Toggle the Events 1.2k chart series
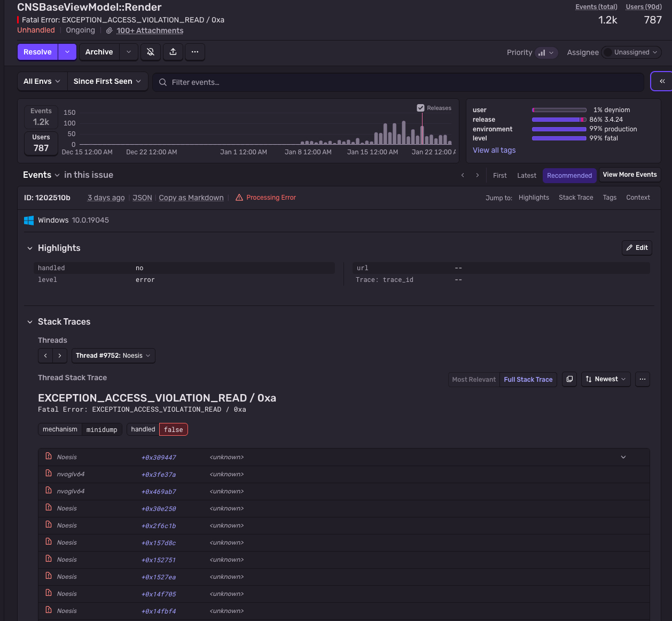 41,116
